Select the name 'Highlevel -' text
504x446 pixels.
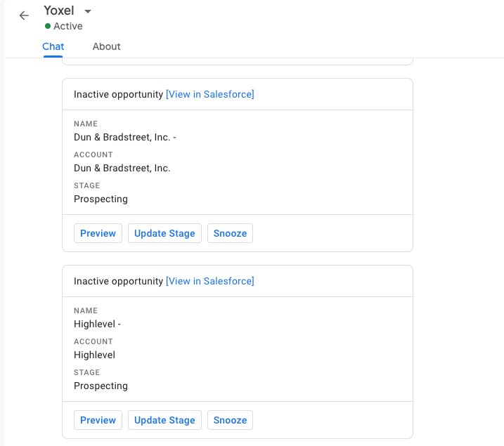click(x=98, y=324)
